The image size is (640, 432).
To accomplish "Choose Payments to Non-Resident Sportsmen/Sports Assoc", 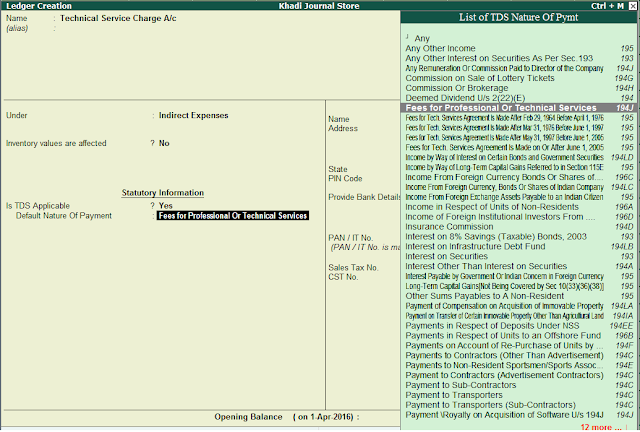I will pyautogui.click(x=519, y=365).
